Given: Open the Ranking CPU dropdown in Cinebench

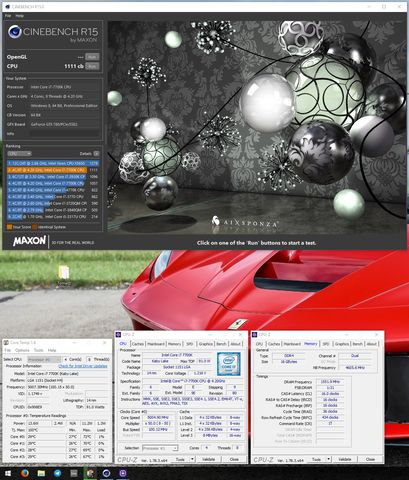Looking at the screenshot, I should (x=19, y=154).
